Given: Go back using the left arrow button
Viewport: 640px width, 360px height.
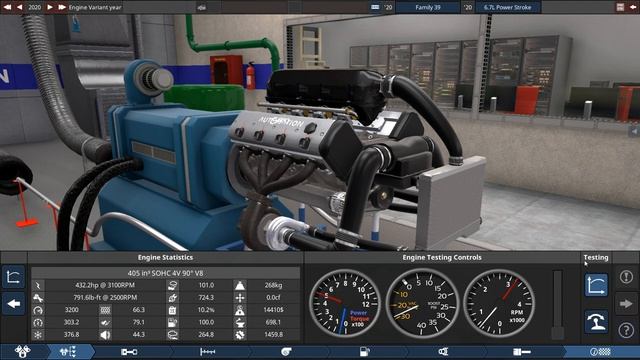Looking at the screenshot, I should click(13, 304).
